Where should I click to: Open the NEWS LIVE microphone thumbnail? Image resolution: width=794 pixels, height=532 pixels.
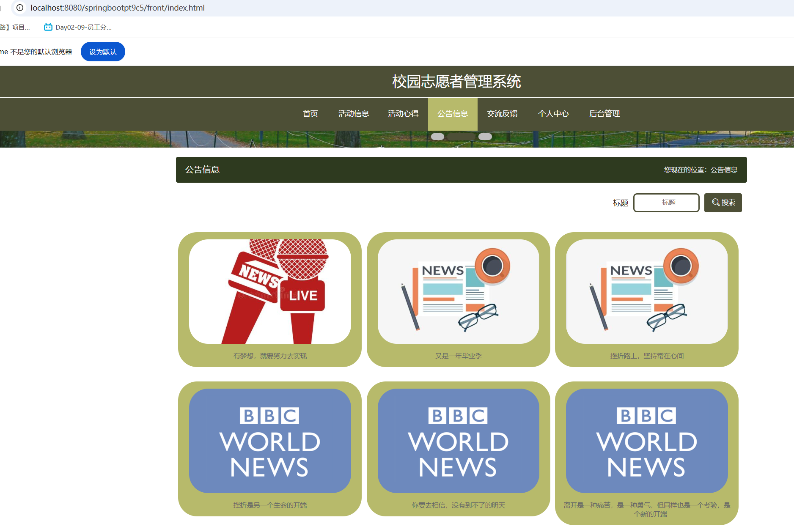pyautogui.click(x=270, y=291)
